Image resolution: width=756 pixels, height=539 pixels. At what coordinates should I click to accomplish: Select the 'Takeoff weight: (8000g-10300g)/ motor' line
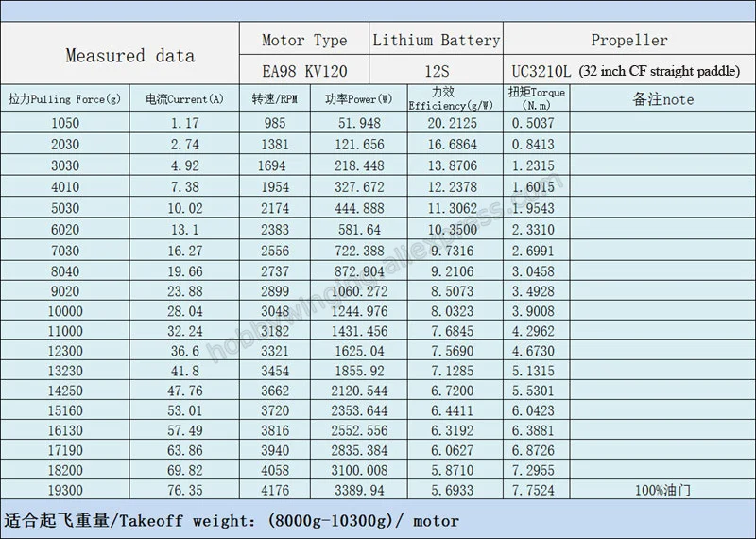coord(232,521)
